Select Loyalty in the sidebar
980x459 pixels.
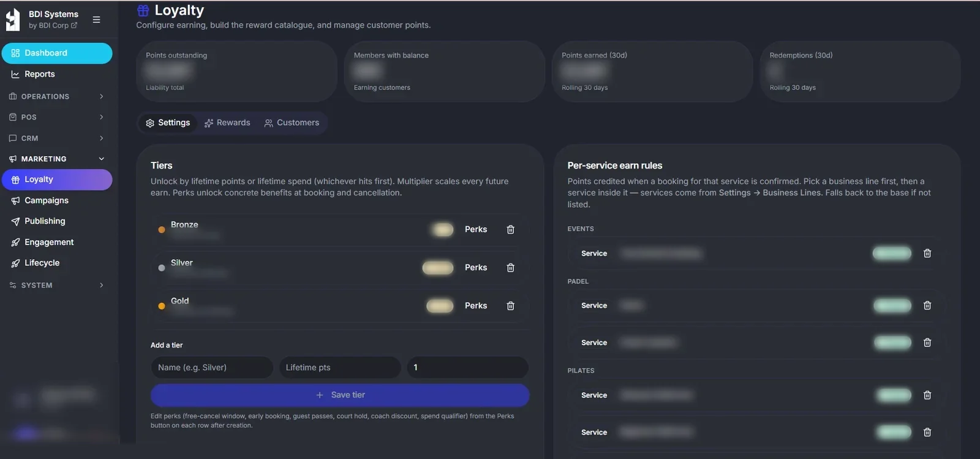57,180
